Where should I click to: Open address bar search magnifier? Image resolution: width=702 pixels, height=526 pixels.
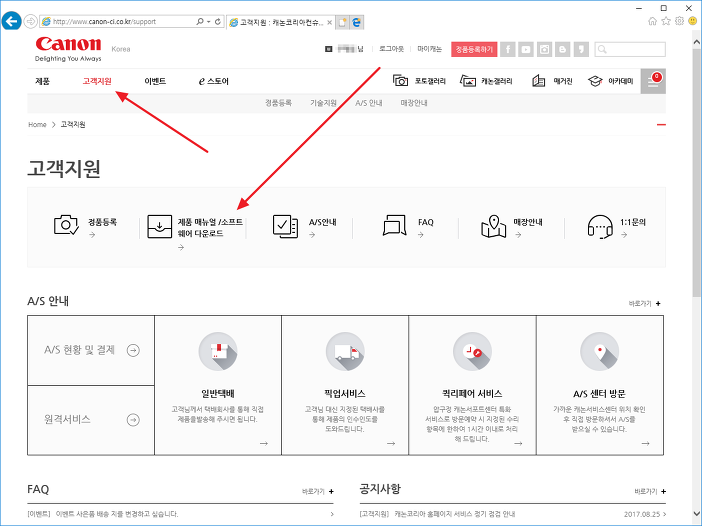[200, 21]
